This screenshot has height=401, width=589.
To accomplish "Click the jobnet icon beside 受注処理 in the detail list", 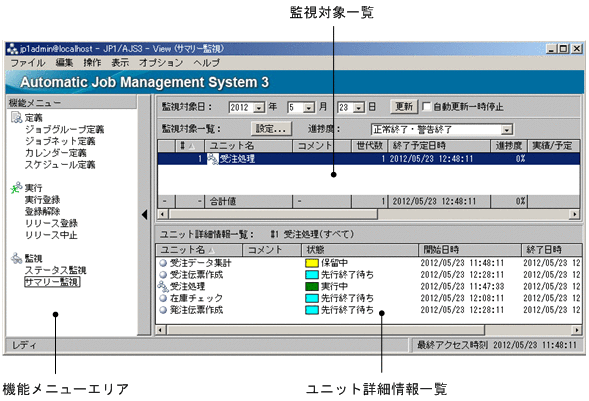I will pos(163,286).
